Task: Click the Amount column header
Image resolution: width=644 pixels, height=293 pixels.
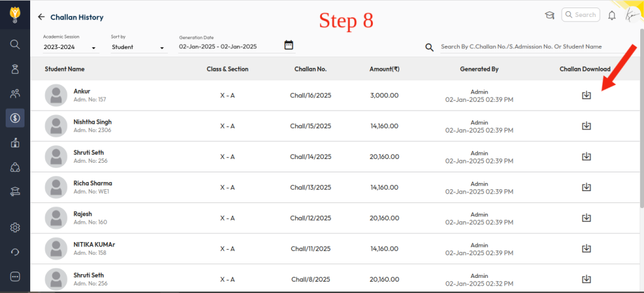Action: click(384, 69)
